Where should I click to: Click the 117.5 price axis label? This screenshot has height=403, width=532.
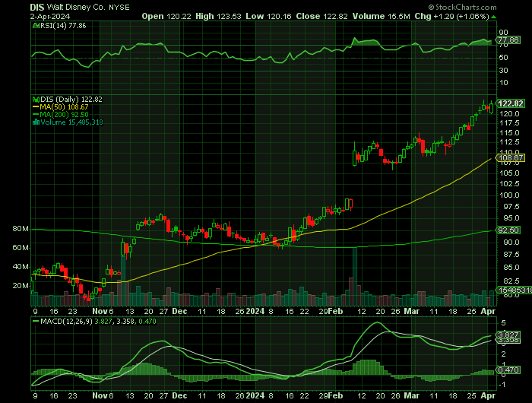510,122
